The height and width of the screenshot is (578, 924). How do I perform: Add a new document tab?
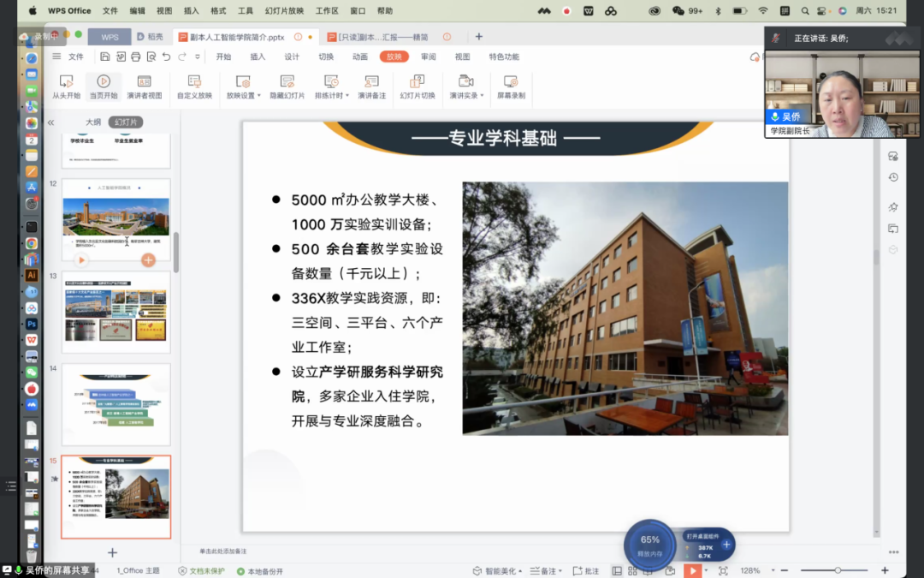pyautogui.click(x=479, y=37)
